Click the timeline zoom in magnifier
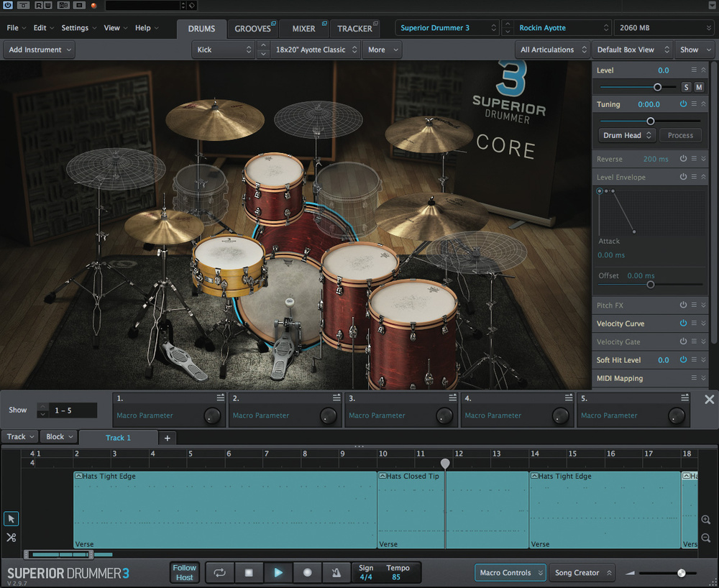This screenshot has height=588, width=719. click(x=705, y=520)
